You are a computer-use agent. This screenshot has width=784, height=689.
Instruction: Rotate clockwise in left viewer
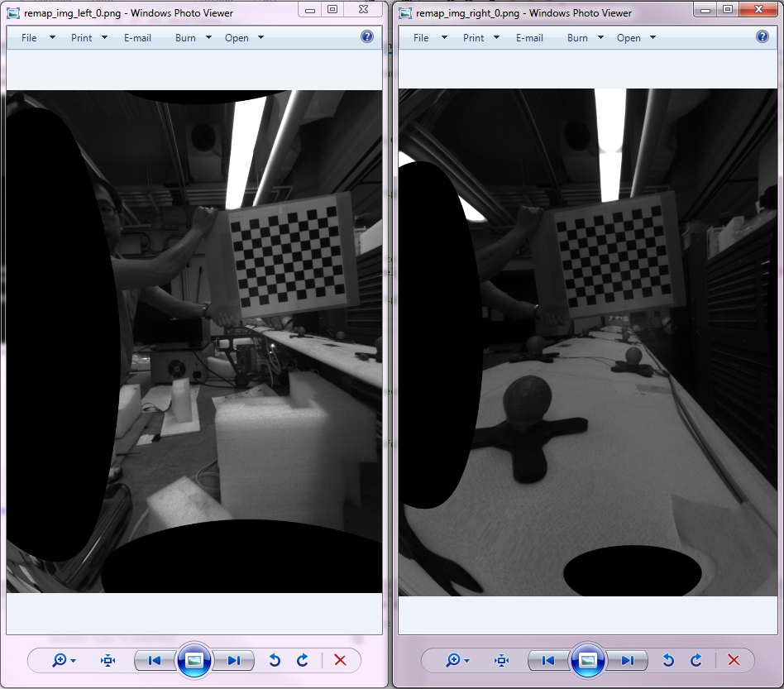click(303, 661)
